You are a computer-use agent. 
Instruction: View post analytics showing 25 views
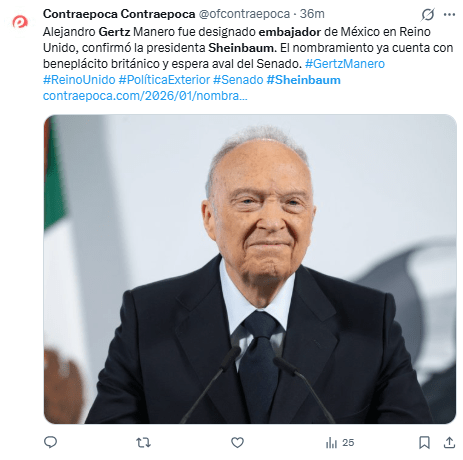[340, 443]
